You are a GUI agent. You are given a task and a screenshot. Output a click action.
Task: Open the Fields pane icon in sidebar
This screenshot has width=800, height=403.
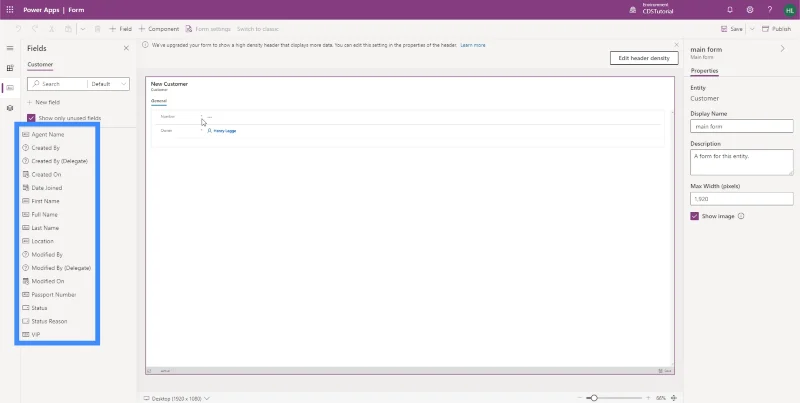pyautogui.click(x=10, y=88)
